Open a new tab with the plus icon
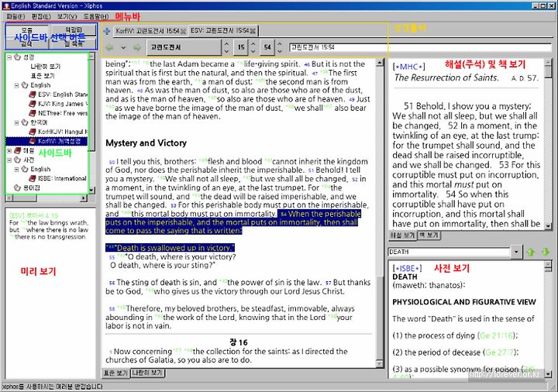Viewport: 558px width, 392px height. [106, 31]
